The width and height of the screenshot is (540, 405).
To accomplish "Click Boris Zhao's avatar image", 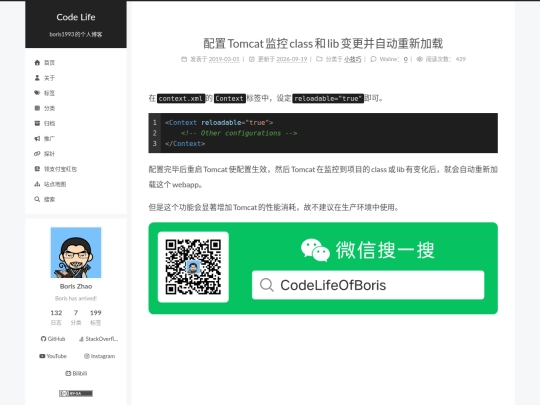I will pos(76,252).
